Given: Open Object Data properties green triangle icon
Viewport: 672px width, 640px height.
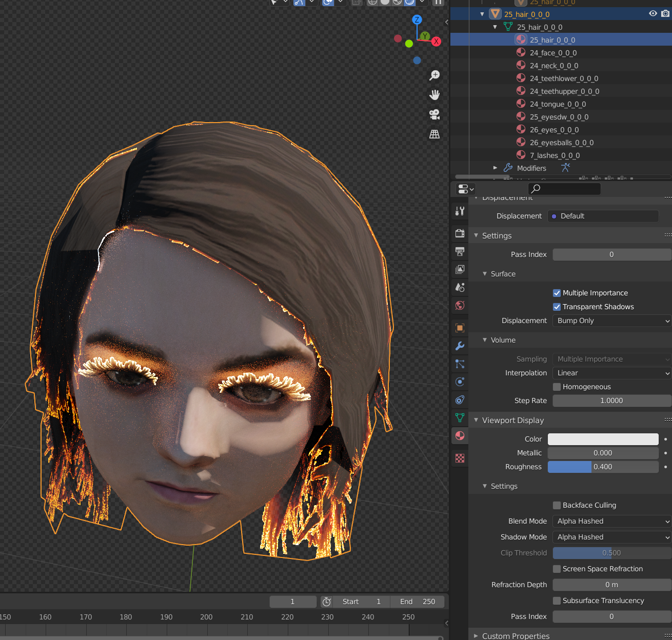Looking at the screenshot, I should click(460, 418).
